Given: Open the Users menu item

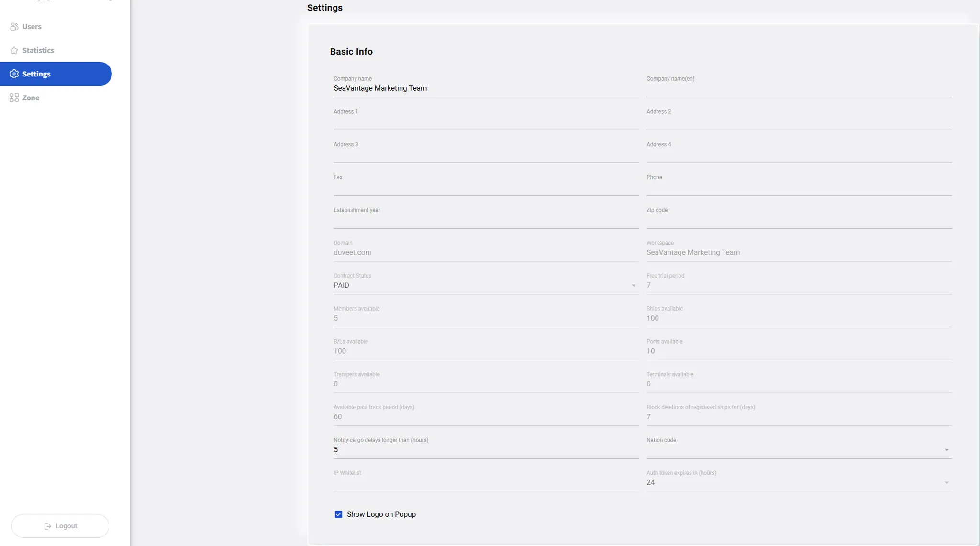Looking at the screenshot, I should tap(32, 27).
